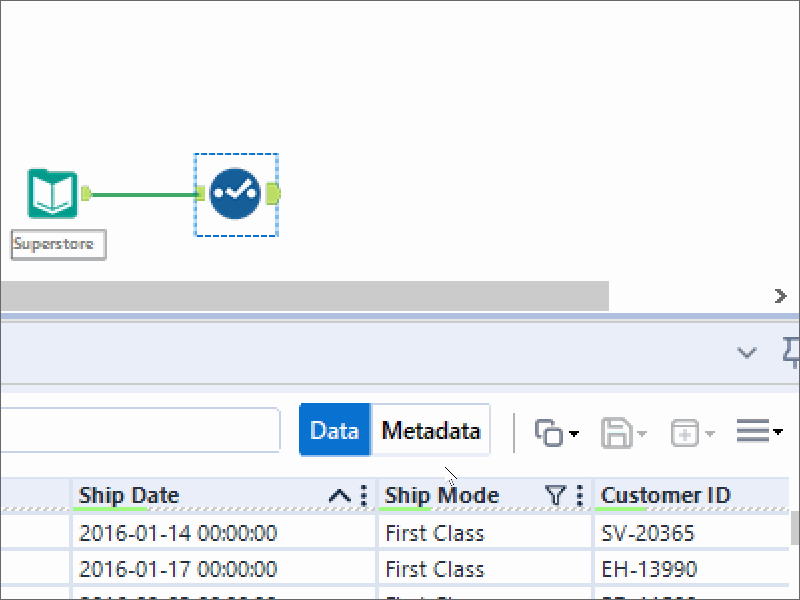Switch to the Metadata view
Viewport: 800px width, 600px height.
pos(431,431)
